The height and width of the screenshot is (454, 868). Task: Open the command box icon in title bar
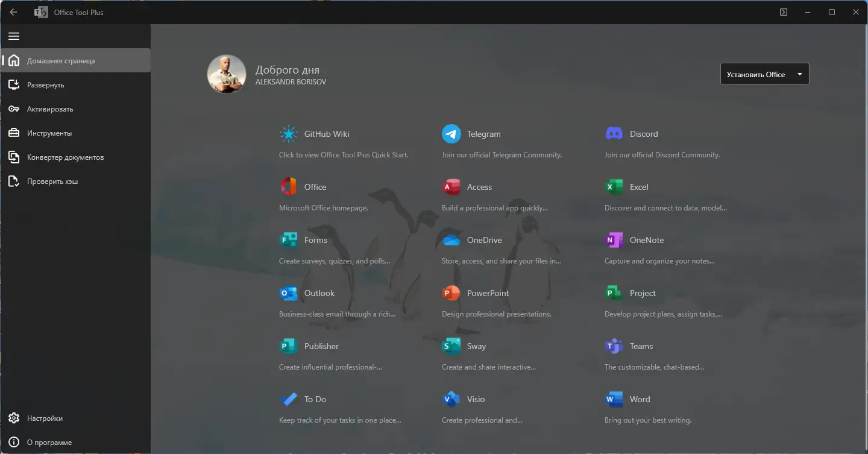784,12
